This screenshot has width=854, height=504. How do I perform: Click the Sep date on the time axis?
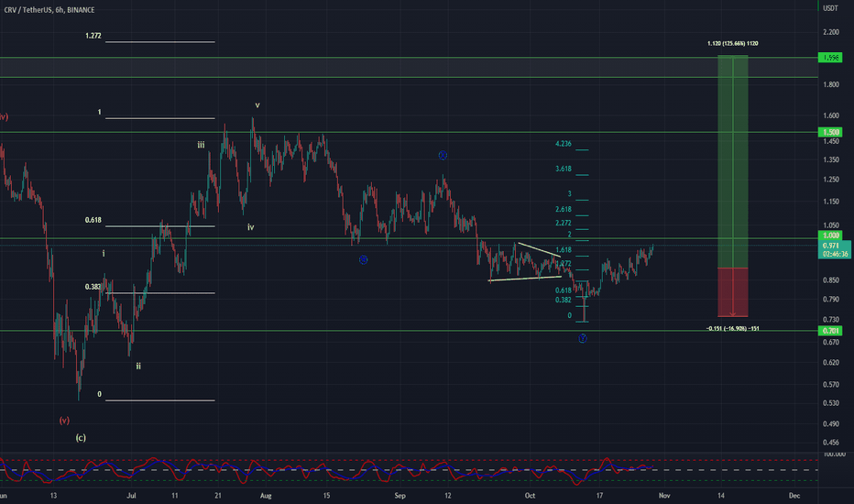tap(400, 495)
